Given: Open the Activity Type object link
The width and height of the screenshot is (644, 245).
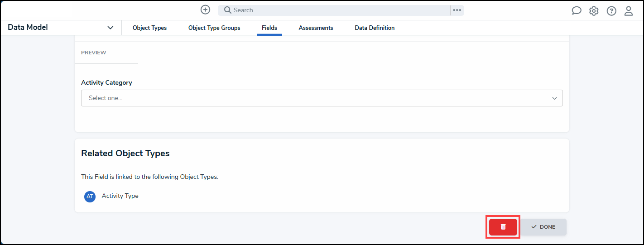Looking at the screenshot, I should coord(120,196).
